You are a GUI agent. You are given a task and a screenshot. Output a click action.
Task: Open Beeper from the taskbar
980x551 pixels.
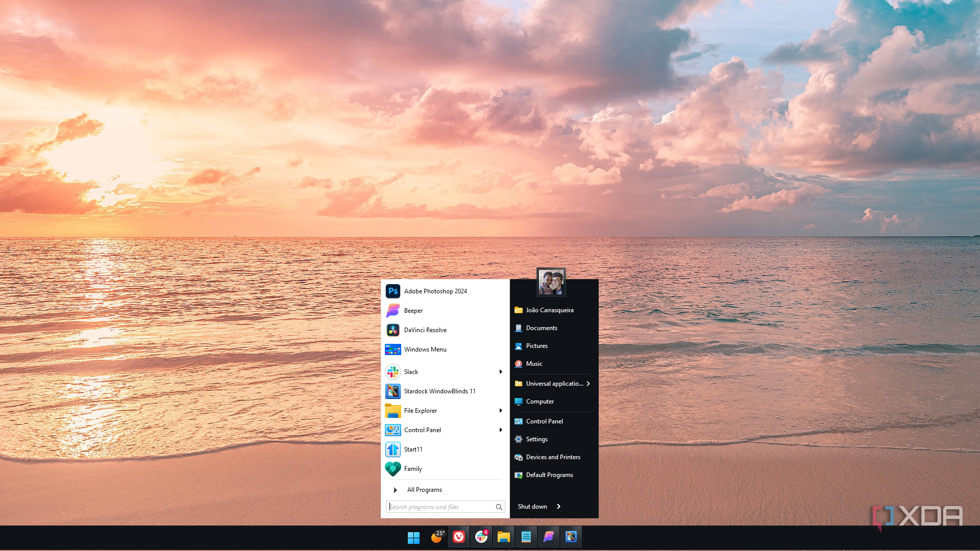point(548,537)
